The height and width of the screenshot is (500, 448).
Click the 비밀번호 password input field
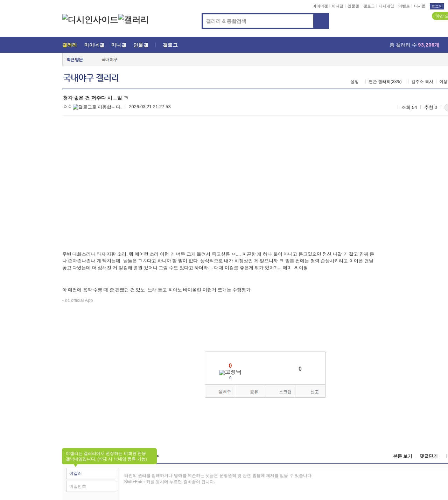[91, 486]
